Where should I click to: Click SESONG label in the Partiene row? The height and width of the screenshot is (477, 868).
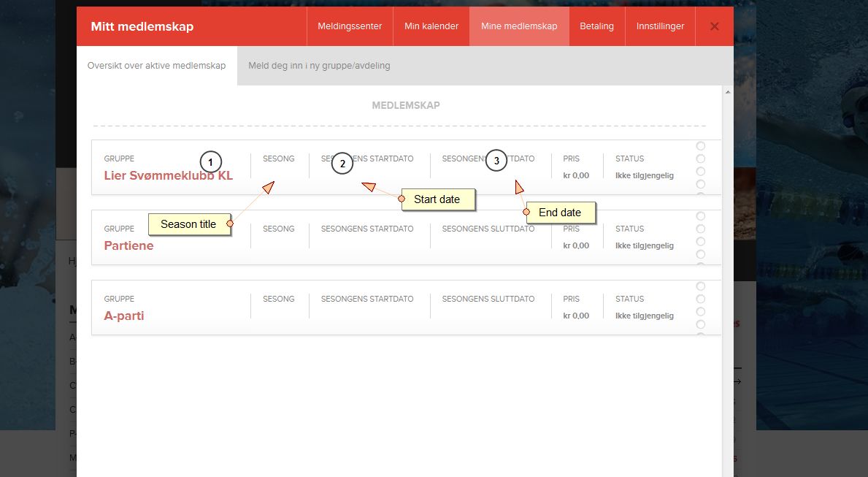[x=278, y=229]
